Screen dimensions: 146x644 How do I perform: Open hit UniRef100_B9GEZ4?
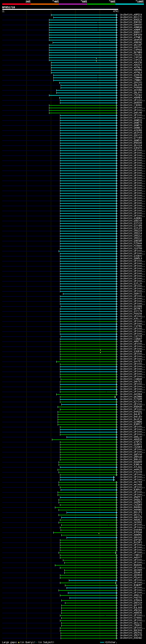[x=131, y=20]
